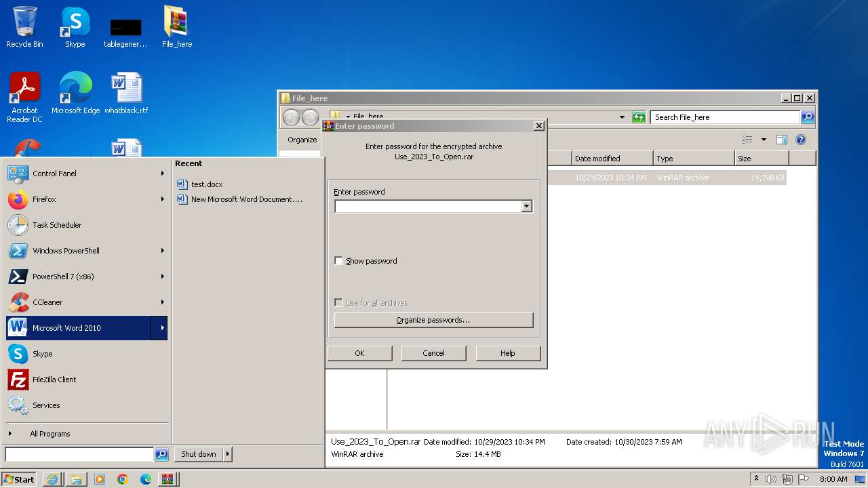Open Google Chrome from taskbar
This screenshot has height=488, width=868.
pos(123,479)
